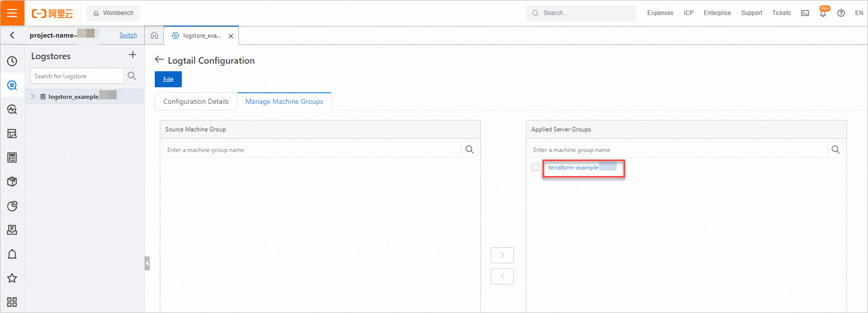Image resolution: width=868 pixels, height=313 pixels.
Task: Click the help question mark icon
Action: [841, 13]
